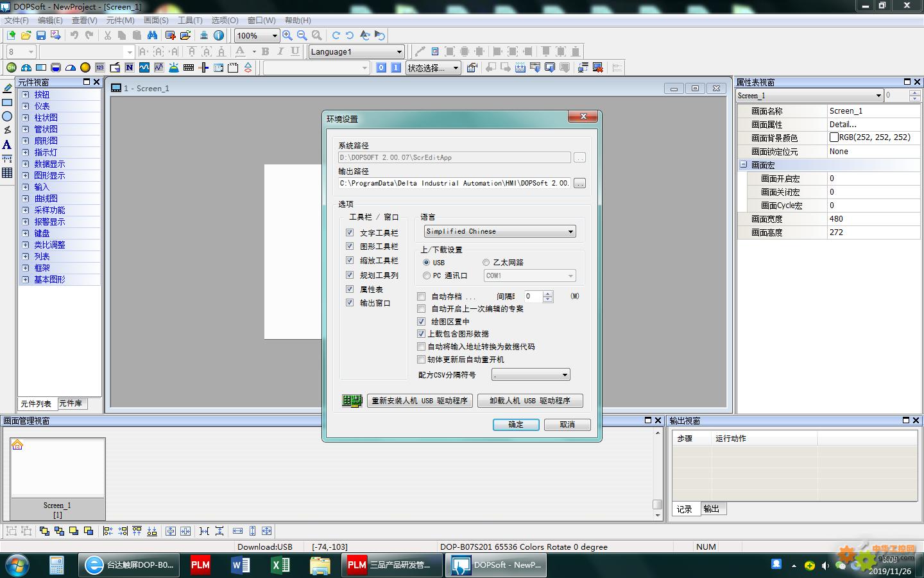Click the state 0 toolbar icon

tap(381, 67)
